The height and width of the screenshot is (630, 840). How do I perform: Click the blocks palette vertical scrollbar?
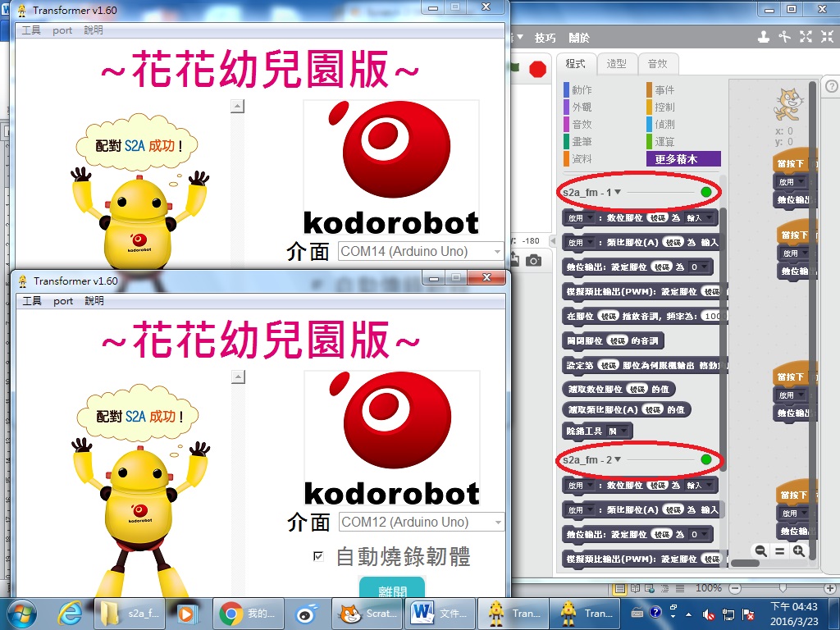pos(723,338)
